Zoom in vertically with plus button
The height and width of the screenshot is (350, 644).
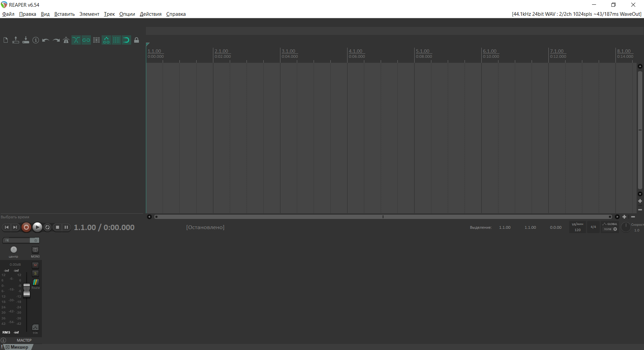pos(640,201)
